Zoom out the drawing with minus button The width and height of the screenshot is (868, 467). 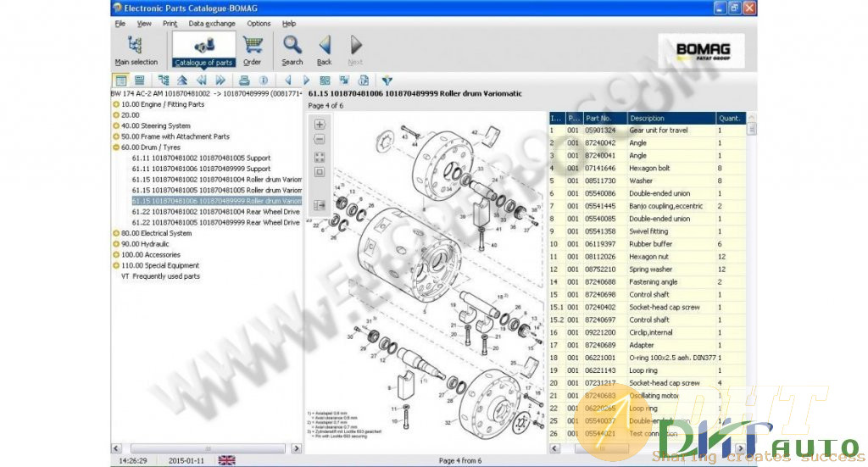pyautogui.click(x=320, y=140)
